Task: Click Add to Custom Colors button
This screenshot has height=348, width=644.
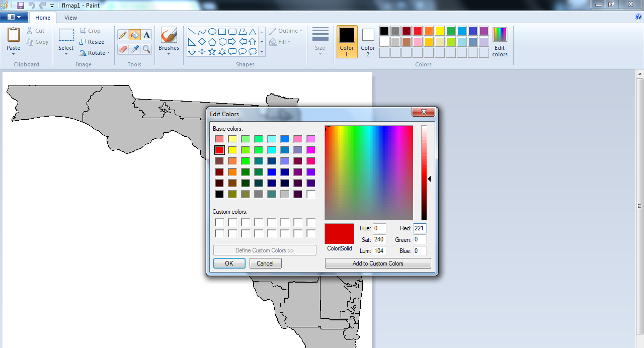Action: [x=378, y=264]
